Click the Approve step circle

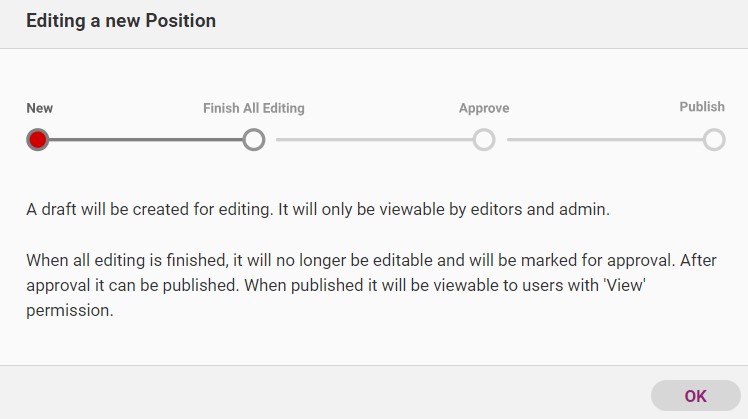click(x=484, y=139)
